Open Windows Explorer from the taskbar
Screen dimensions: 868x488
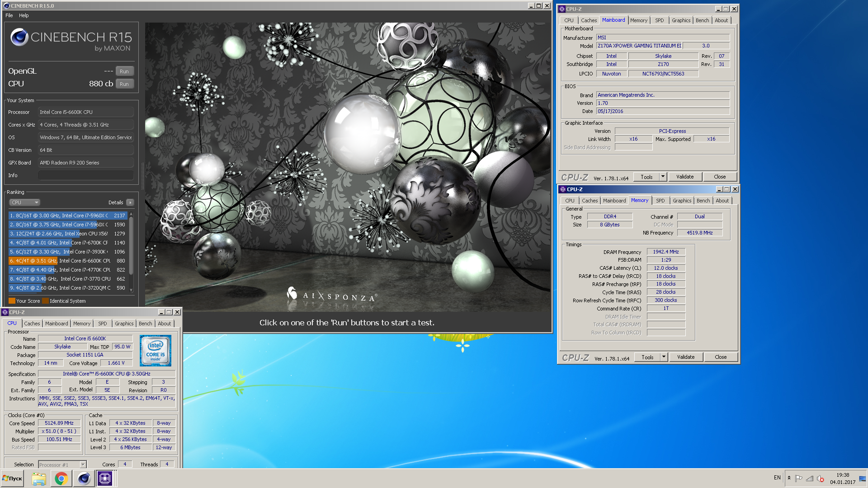(39, 479)
